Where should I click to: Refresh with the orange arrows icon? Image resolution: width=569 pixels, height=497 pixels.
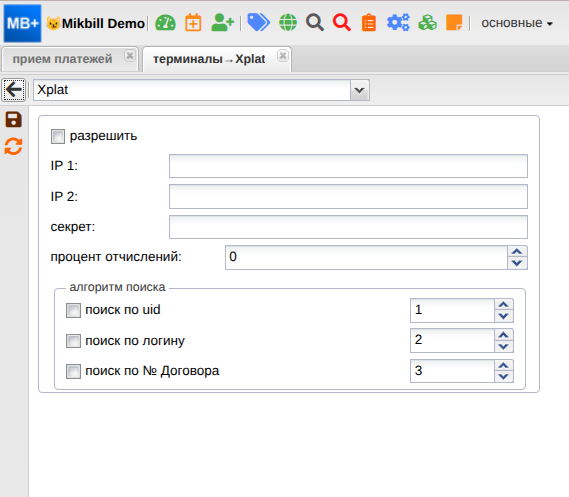(x=13, y=147)
